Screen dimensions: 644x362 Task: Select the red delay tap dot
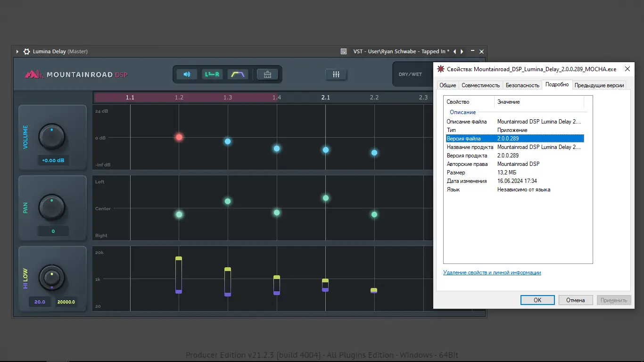click(x=179, y=137)
